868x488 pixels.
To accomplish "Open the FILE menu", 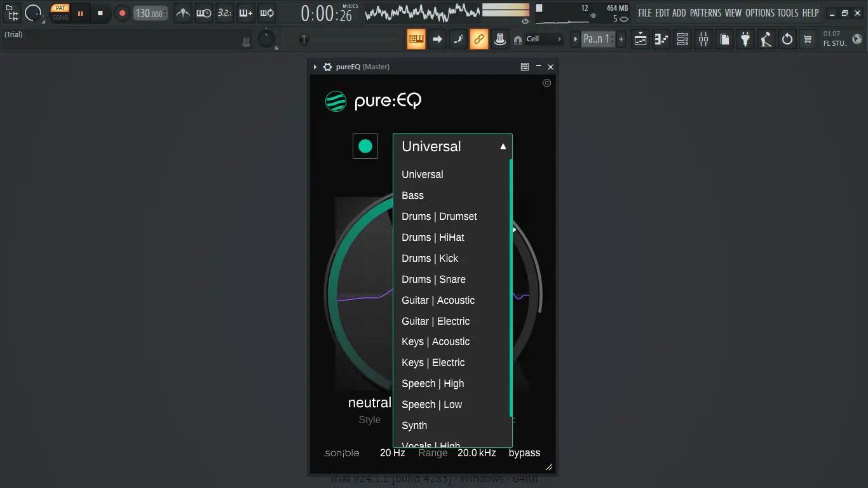I will (x=645, y=13).
